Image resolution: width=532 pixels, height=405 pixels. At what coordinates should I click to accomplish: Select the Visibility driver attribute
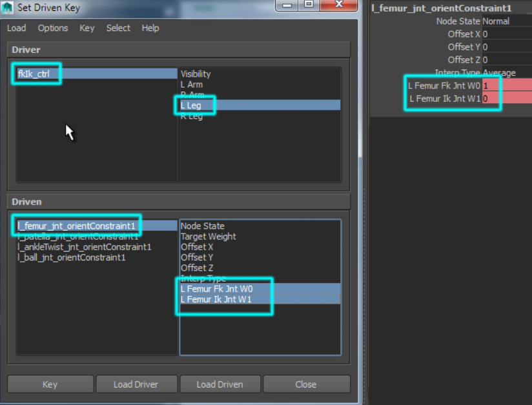tap(260, 74)
